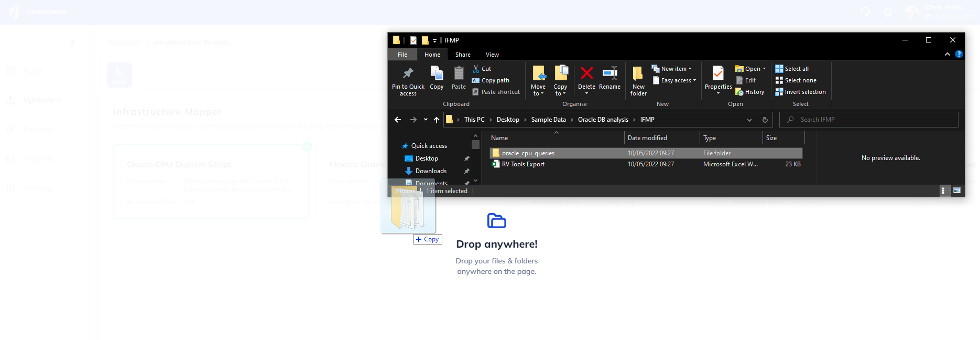
Task: Click Oracle DB analysis breadcrumb
Action: click(x=603, y=120)
